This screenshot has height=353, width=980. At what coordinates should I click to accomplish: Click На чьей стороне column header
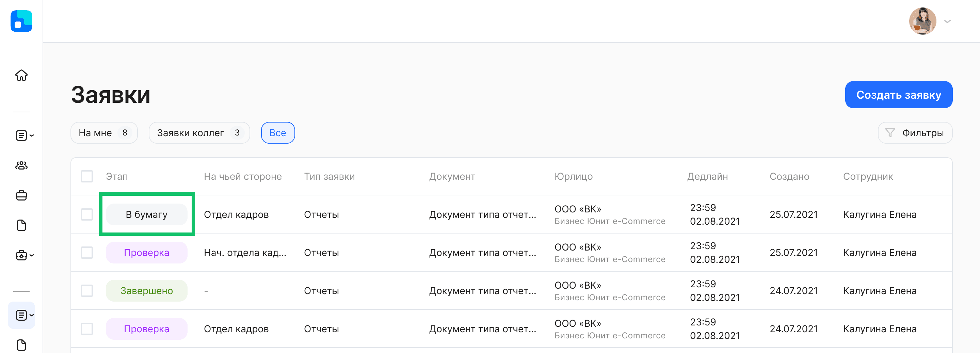click(243, 176)
